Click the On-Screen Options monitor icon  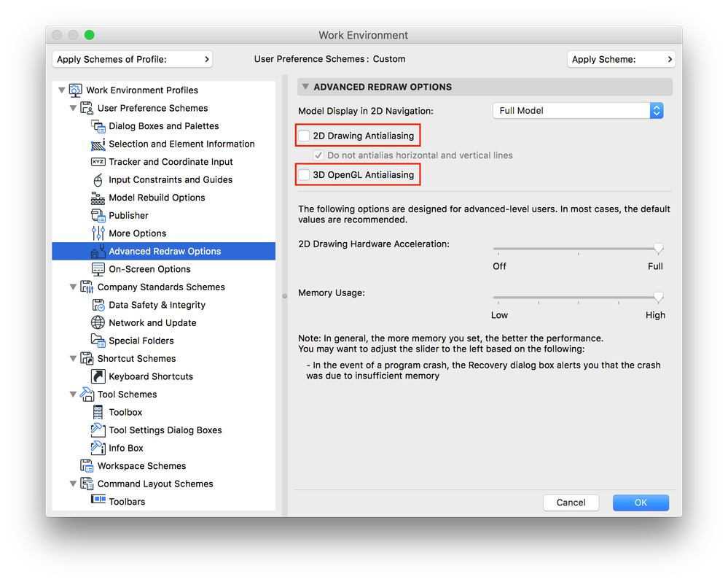[x=98, y=269]
